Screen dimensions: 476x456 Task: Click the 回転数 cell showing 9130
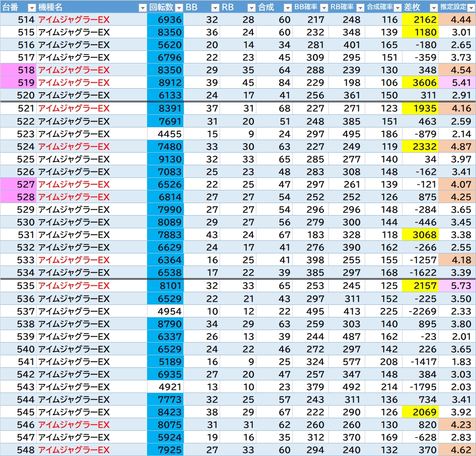pos(165,159)
